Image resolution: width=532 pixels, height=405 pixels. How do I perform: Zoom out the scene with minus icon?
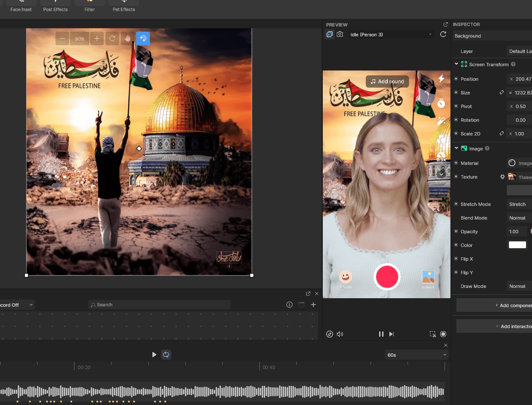(62, 38)
